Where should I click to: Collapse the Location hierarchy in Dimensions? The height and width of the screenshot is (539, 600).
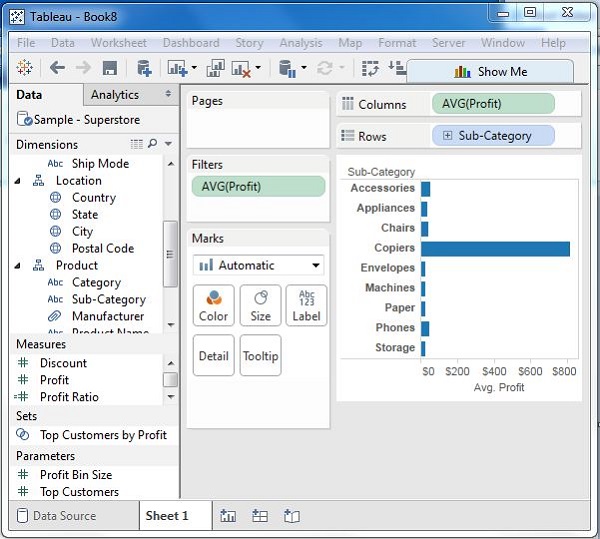(19, 181)
